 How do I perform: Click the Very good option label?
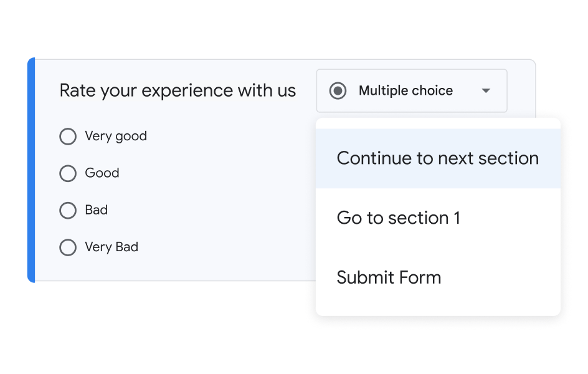pos(116,137)
